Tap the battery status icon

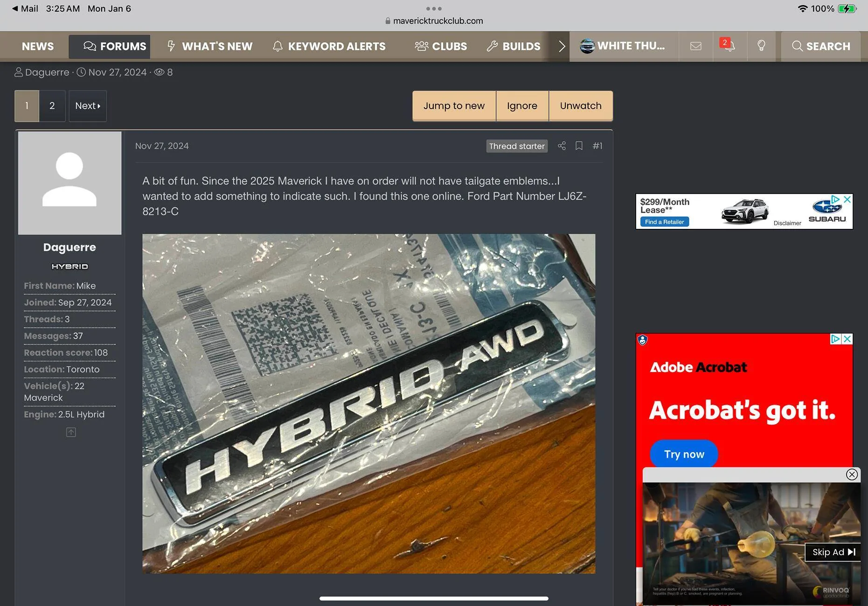(x=847, y=8)
